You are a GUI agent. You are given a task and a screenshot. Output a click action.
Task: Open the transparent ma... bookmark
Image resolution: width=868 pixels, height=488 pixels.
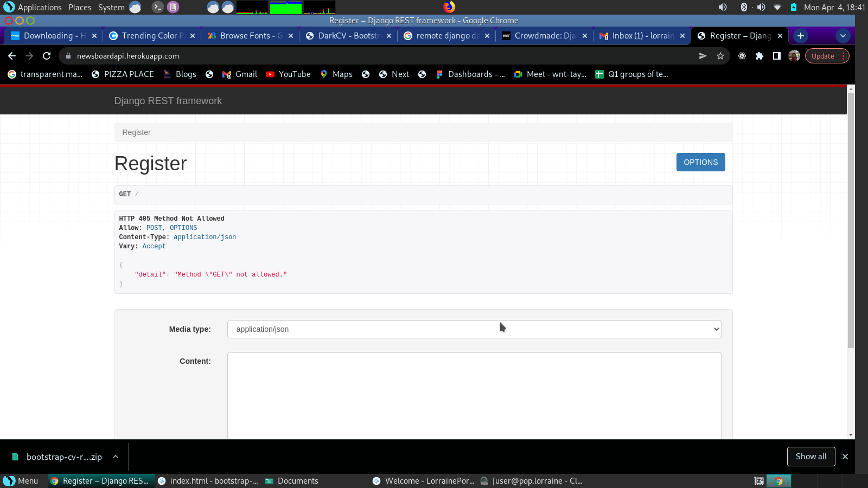point(46,74)
